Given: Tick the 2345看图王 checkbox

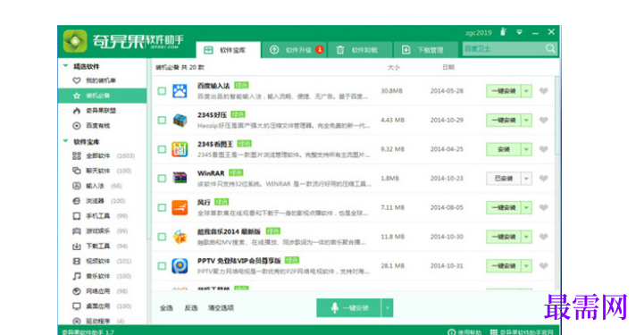Looking at the screenshot, I should (x=162, y=149).
